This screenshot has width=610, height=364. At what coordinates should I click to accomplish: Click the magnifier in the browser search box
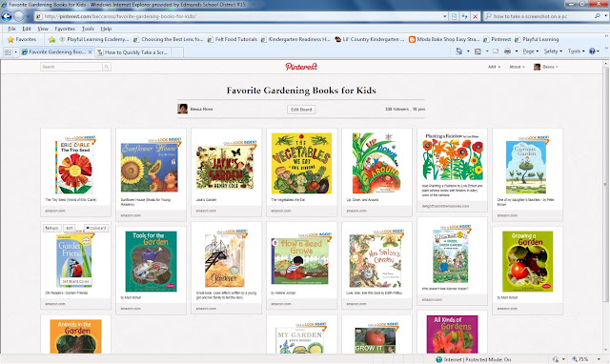[x=598, y=16]
